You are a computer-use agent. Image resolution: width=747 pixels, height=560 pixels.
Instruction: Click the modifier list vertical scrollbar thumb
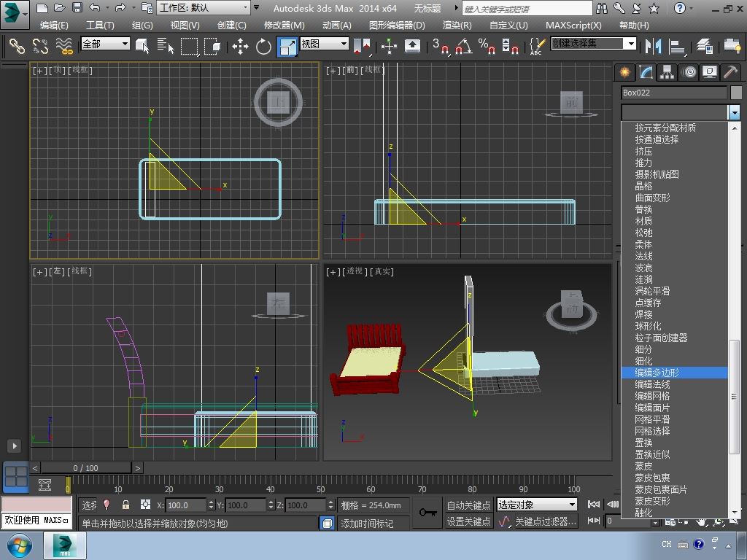pos(734,396)
